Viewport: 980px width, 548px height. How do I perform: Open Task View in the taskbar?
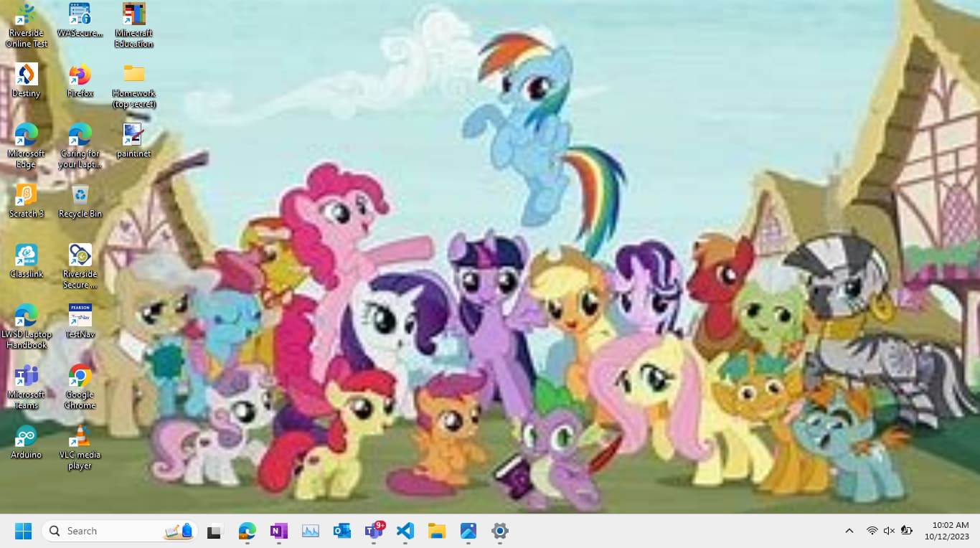click(214, 532)
